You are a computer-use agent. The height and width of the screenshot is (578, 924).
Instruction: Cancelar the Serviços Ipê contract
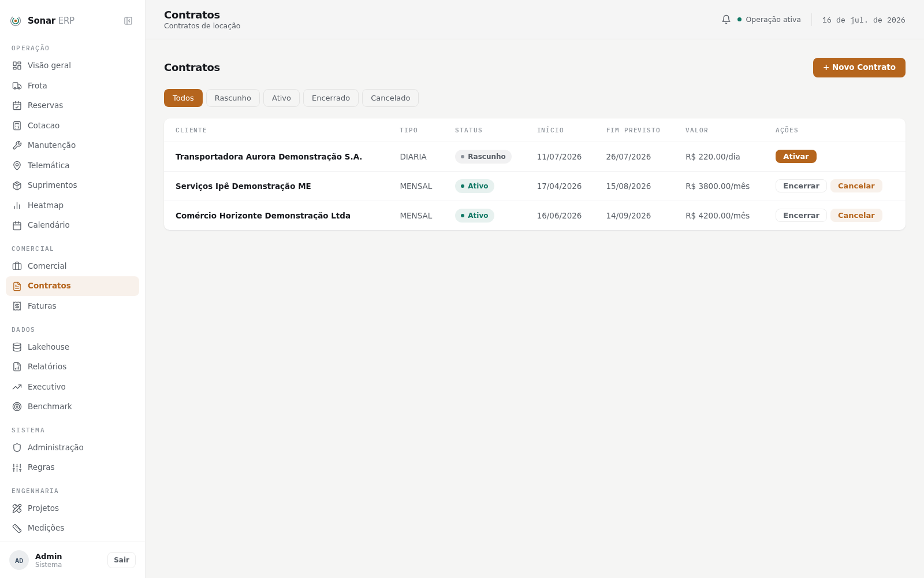[x=856, y=186]
